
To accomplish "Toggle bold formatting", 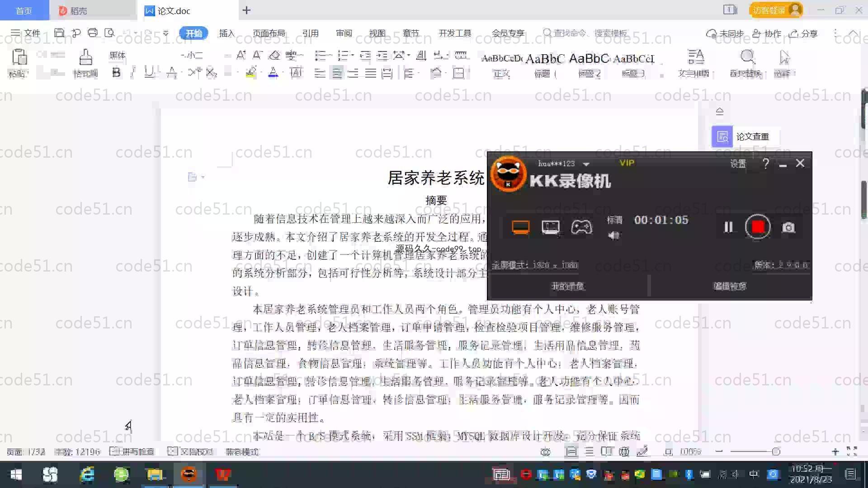I will click(x=116, y=72).
